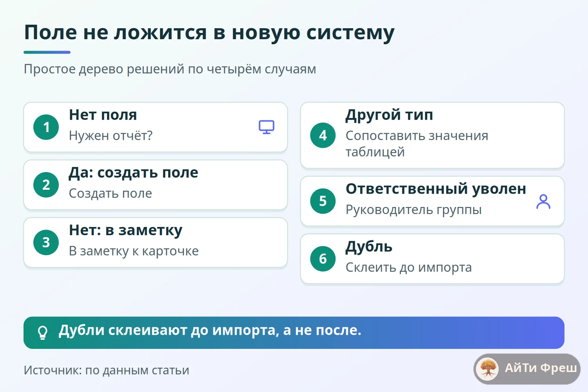
Task: Select the number 2 badge beside "Да: создать поле"
Action: pos(46,185)
